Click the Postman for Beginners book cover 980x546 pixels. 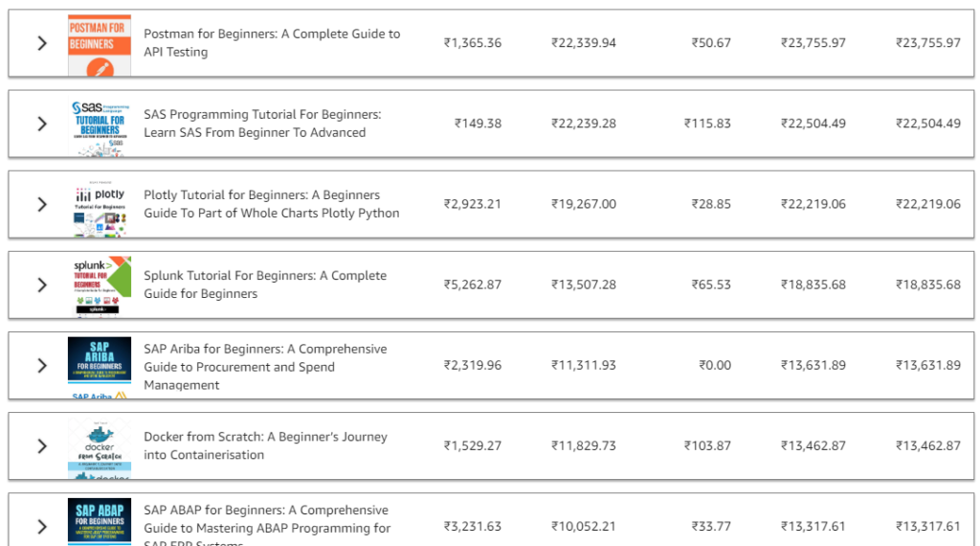coord(100,45)
